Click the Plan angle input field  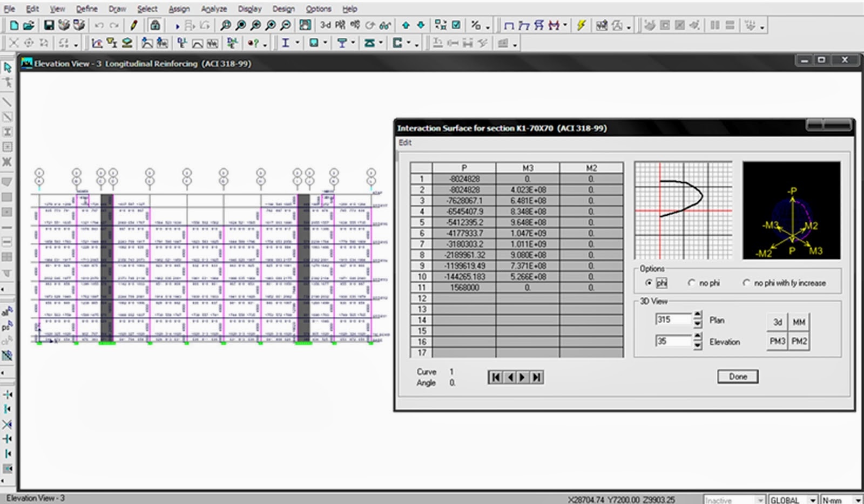click(673, 319)
